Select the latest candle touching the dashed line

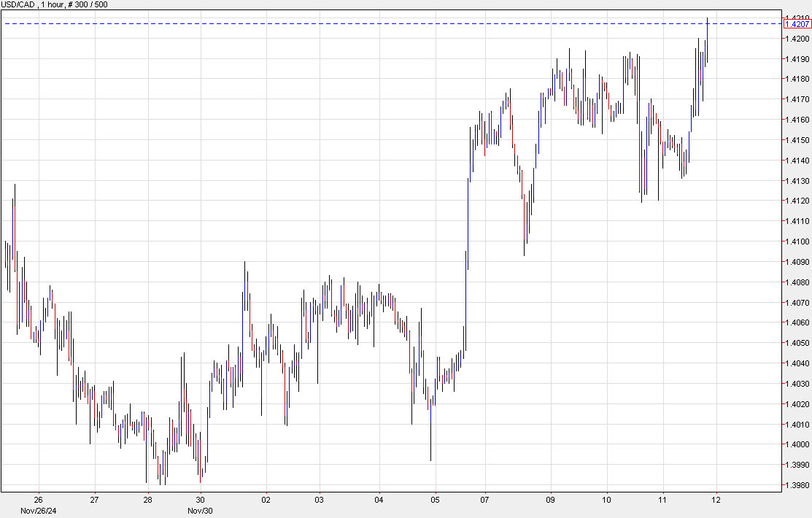706,36
